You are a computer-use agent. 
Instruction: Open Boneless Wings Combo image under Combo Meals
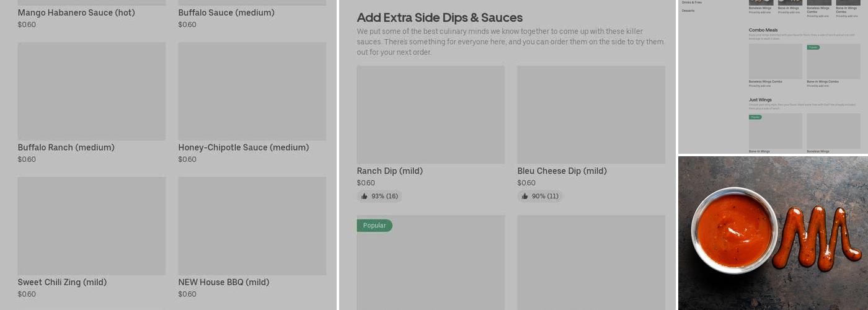[x=775, y=61]
